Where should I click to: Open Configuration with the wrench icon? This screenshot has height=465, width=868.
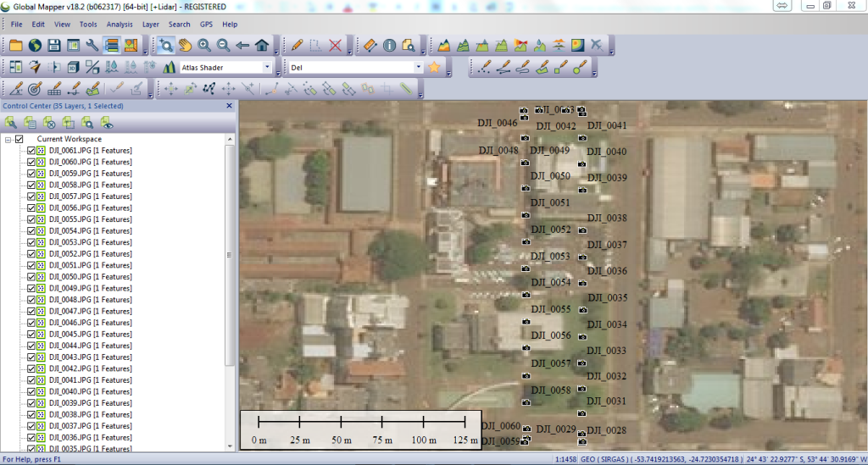[x=92, y=45]
